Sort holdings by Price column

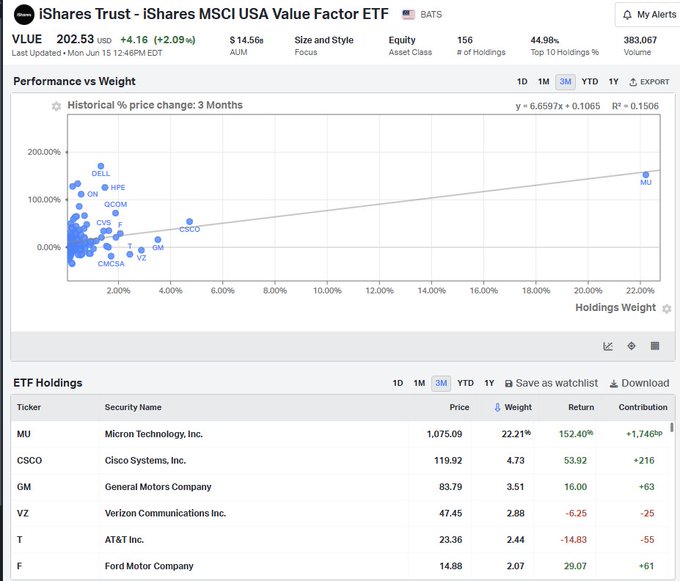point(459,407)
